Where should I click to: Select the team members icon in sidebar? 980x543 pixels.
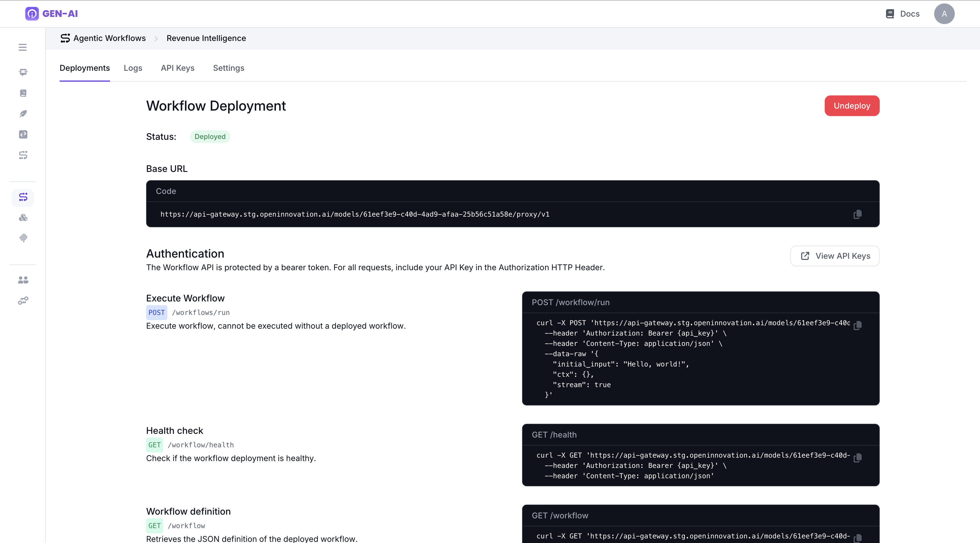(x=23, y=280)
